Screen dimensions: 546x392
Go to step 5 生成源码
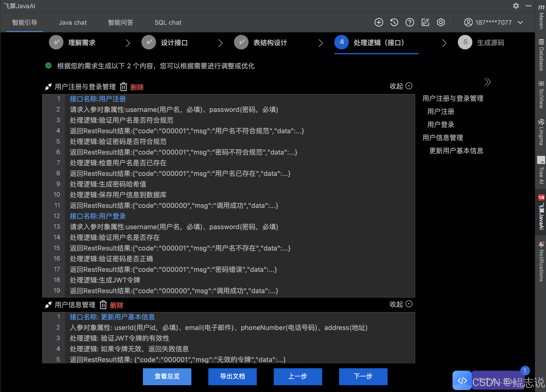[x=481, y=43]
